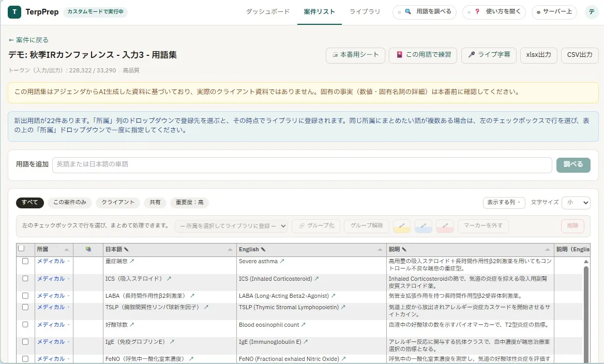604x364 pixels.
Task: Check the 重症喘息 row checkbox
Action: [x=25, y=261]
